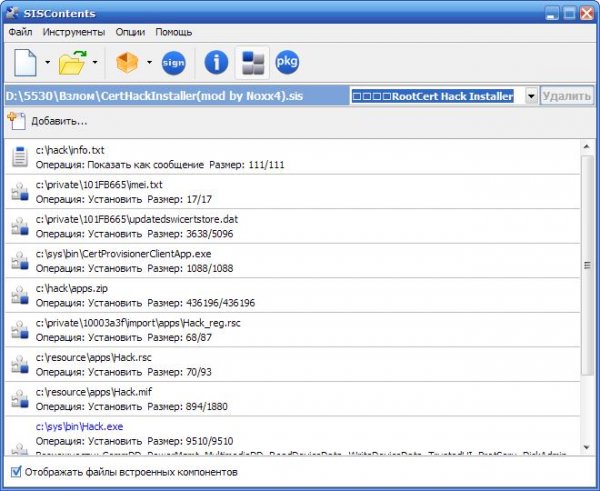Screen dimensions: 600x491
Task: Click the SISContents title bar icon
Action: click(12, 13)
